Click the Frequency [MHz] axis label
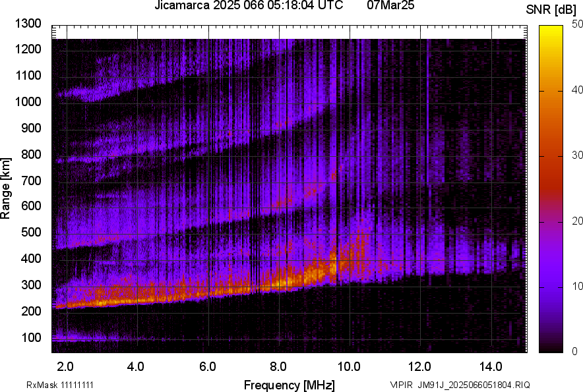The height and width of the screenshot is (392, 583). click(289, 385)
